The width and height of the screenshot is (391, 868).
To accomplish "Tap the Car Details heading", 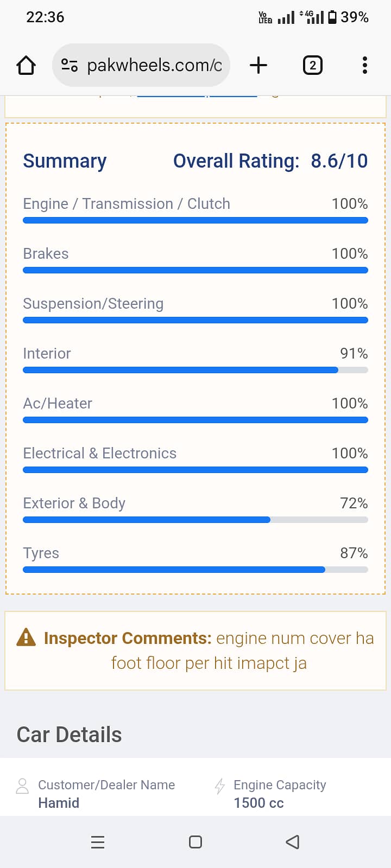I will 70,735.
